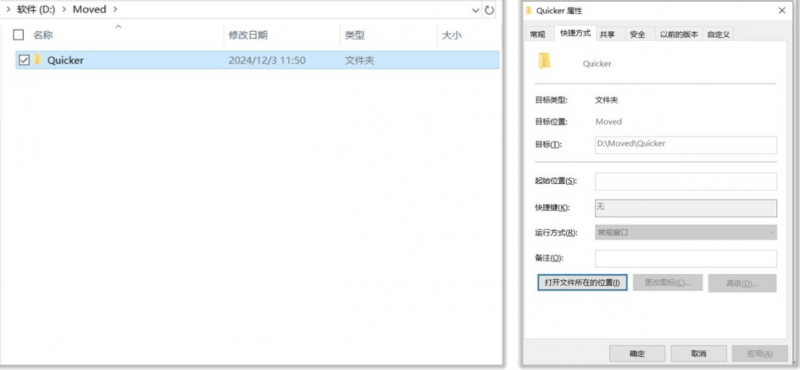The width and height of the screenshot is (800, 370).
Task: Sort by the 大小 column header
Action: coord(452,35)
